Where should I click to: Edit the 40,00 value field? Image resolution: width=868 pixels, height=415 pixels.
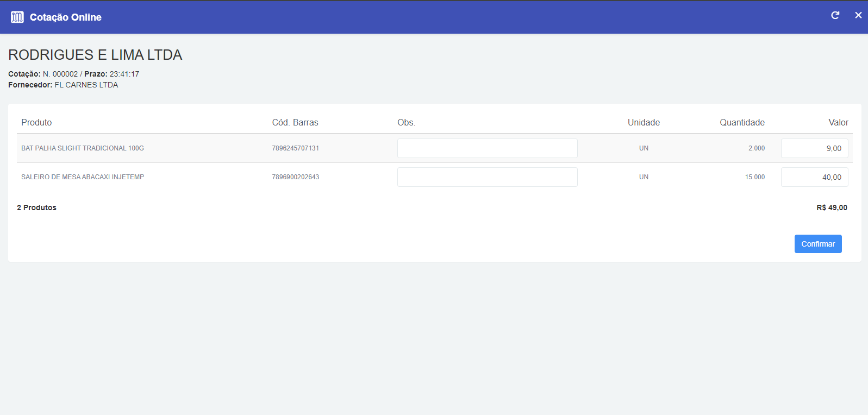tap(814, 177)
